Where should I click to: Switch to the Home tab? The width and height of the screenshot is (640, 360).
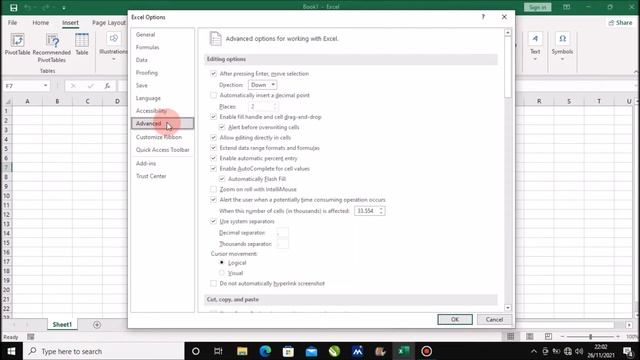pos(40,23)
